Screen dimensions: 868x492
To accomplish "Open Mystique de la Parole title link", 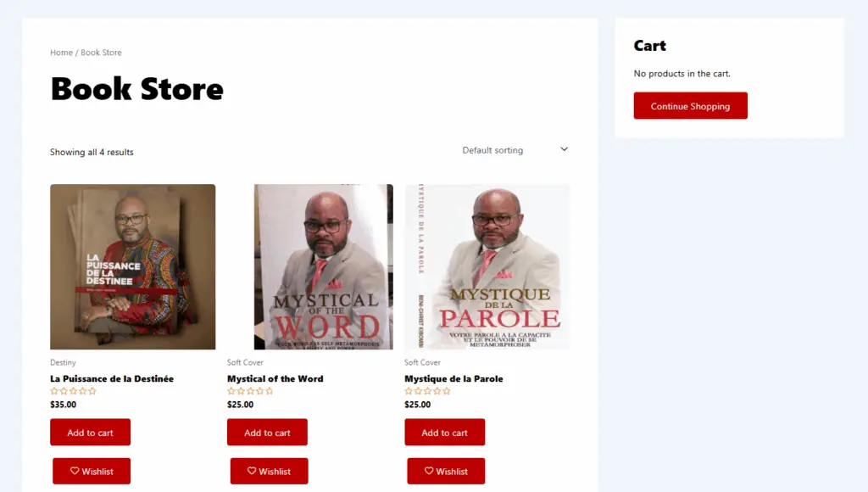I will 454,379.
